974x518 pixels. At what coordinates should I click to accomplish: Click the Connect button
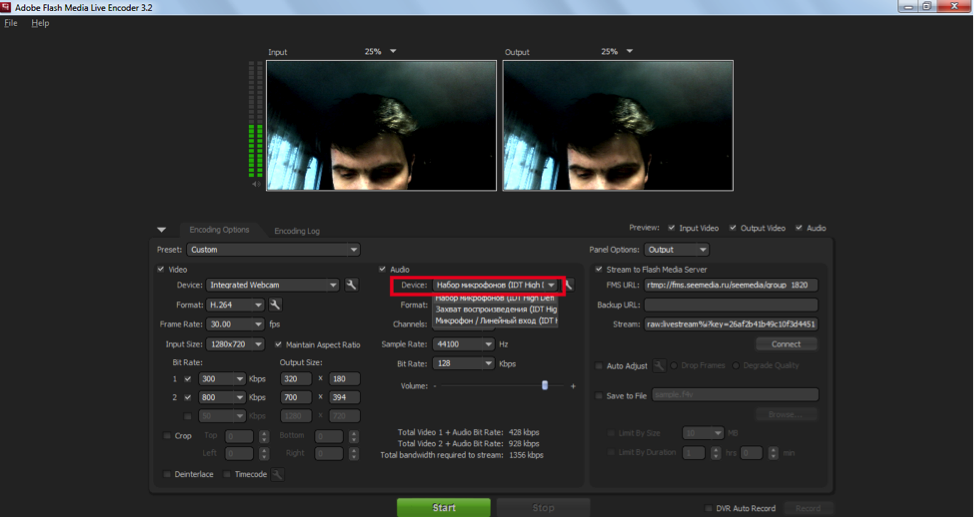[786, 344]
